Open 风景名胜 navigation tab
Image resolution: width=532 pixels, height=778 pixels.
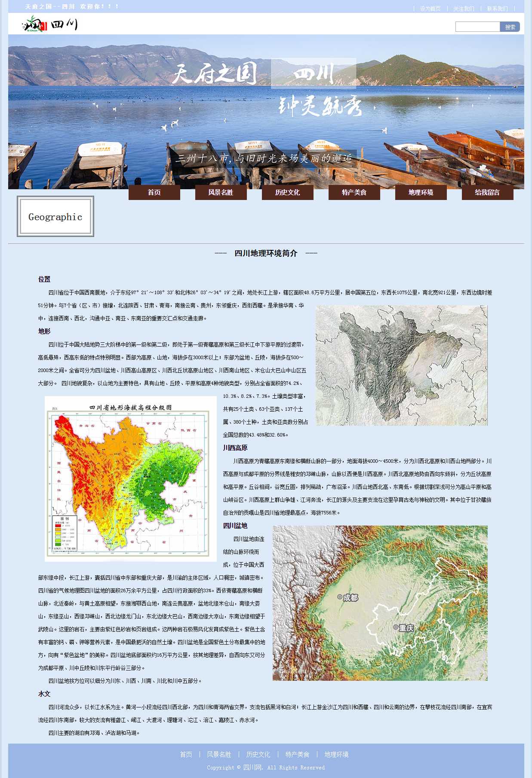click(221, 193)
